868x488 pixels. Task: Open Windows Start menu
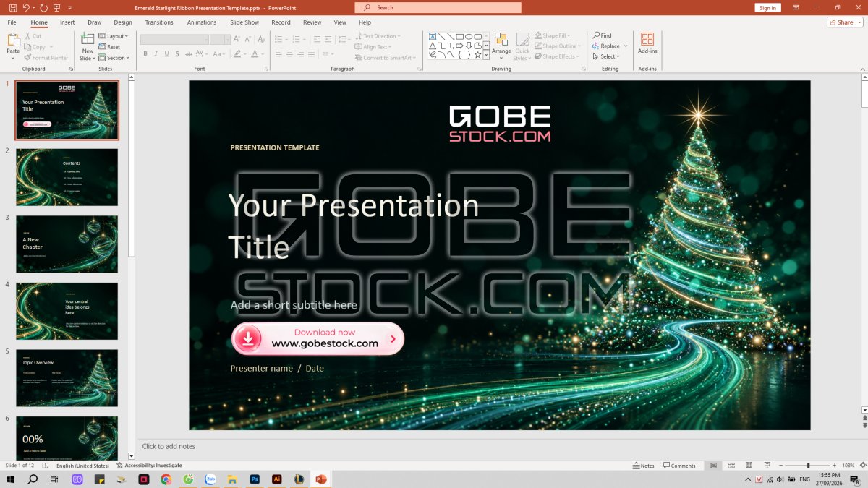11,479
